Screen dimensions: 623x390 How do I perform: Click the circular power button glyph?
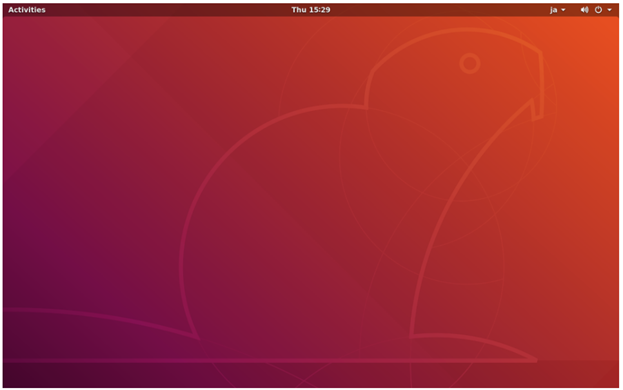click(x=598, y=10)
